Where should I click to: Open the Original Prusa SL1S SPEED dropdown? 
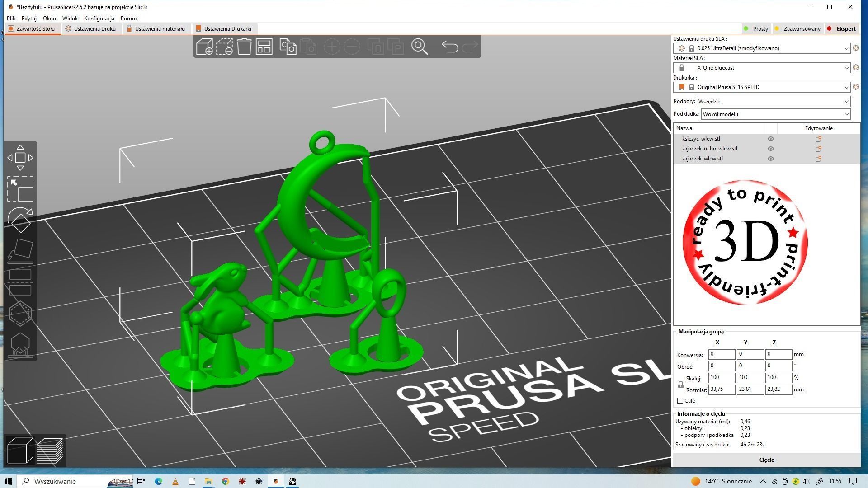pos(762,87)
